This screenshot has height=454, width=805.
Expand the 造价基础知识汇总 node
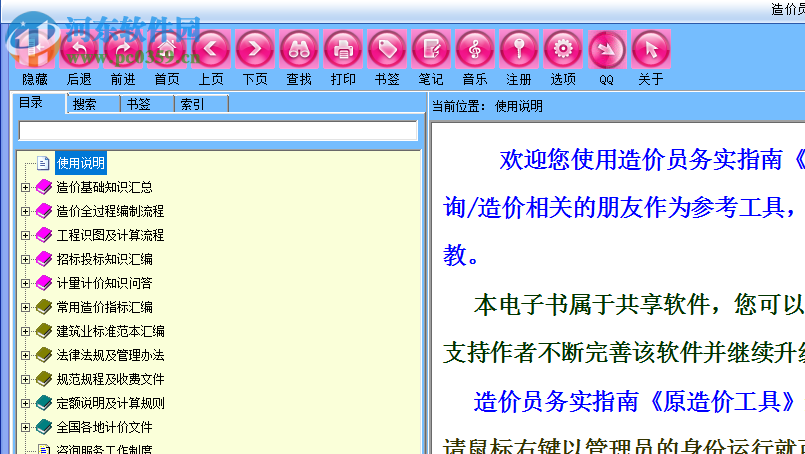[x=25, y=187]
